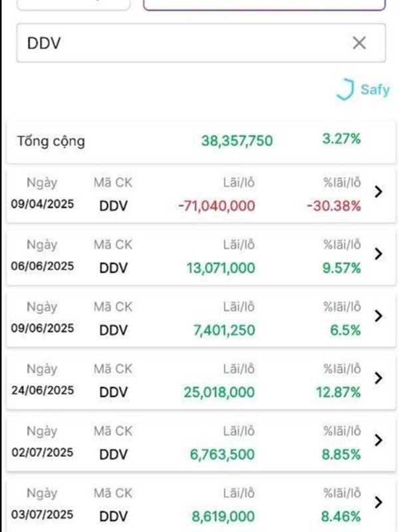399x532 pixels.
Task: Tap the 7,401,250 profit value
Action: point(224,330)
